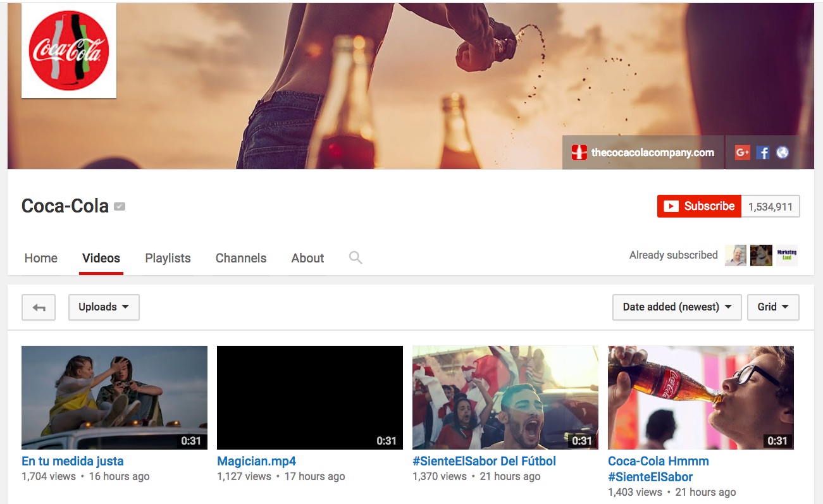Click '1,370 views • 21 hours ago' text
Screen dimensions: 823x504
point(476,476)
